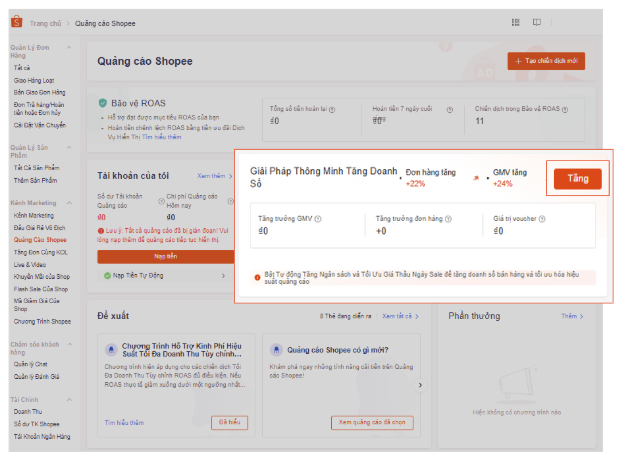Screen dimensions: 619x459
Task: Open Chương Trình Shopee menu item
Action: tap(42, 321)
